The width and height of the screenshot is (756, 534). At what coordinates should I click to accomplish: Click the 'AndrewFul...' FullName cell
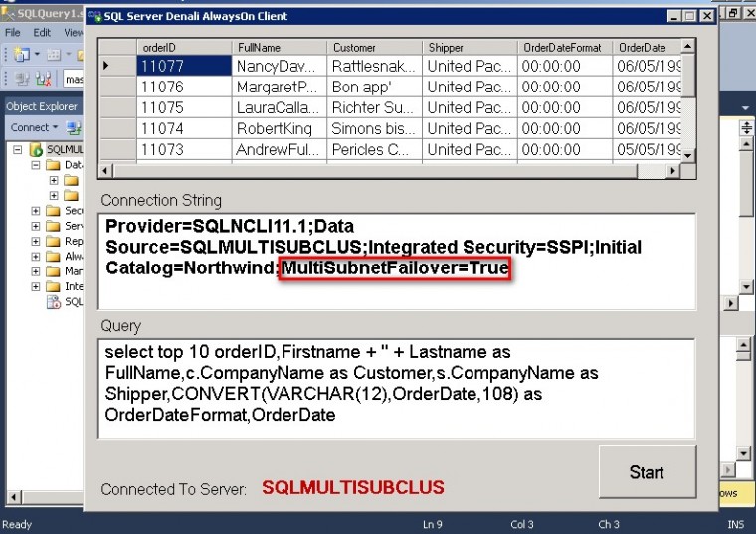pos(279,150)
